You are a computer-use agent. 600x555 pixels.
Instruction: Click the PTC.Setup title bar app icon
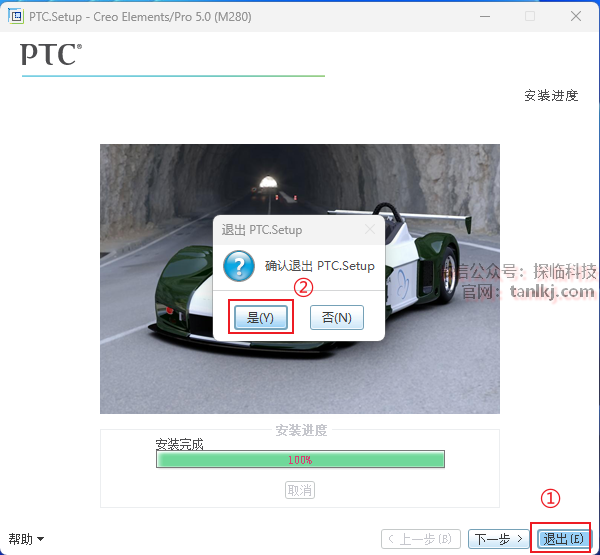16,16
